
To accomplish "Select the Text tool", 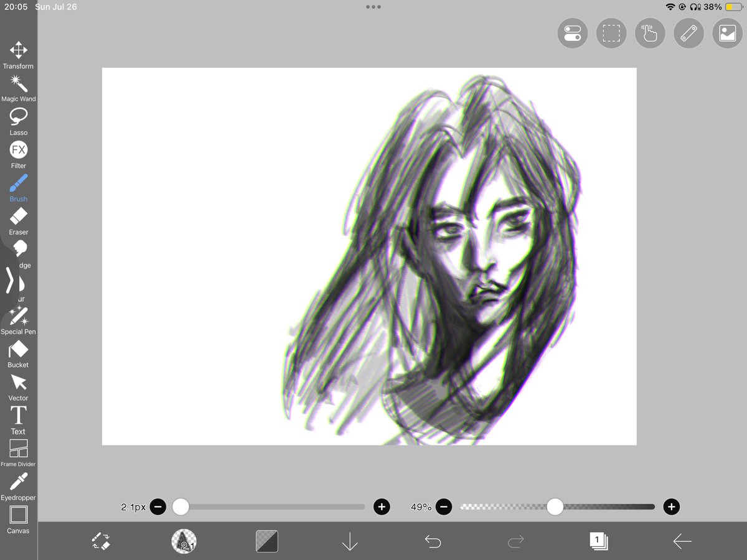I will click(18, 420).
